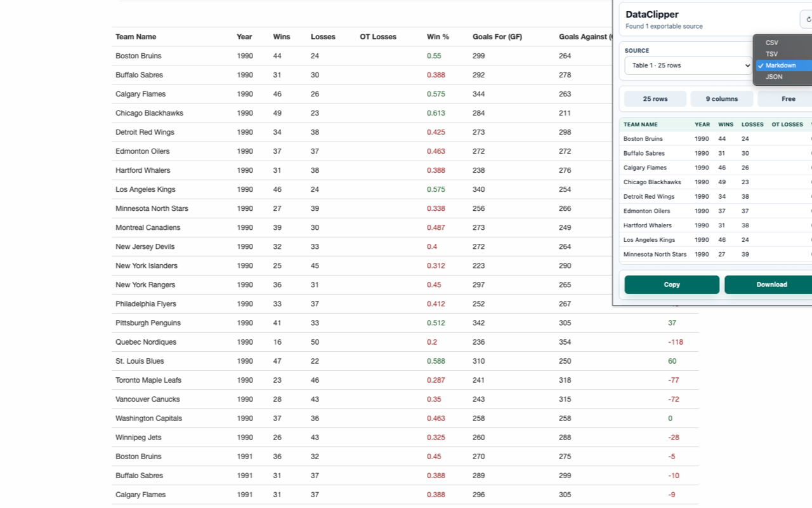This screenshot has width=812, height=508.
Task: Click the Download button in DataClipper
Action: point(768,284)
